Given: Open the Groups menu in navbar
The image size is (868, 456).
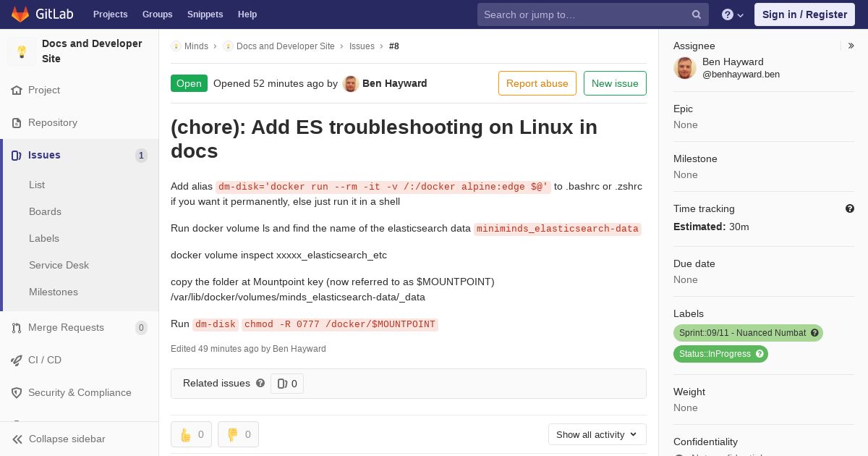Looking at the screenshot, I should (x=157, y=14).
